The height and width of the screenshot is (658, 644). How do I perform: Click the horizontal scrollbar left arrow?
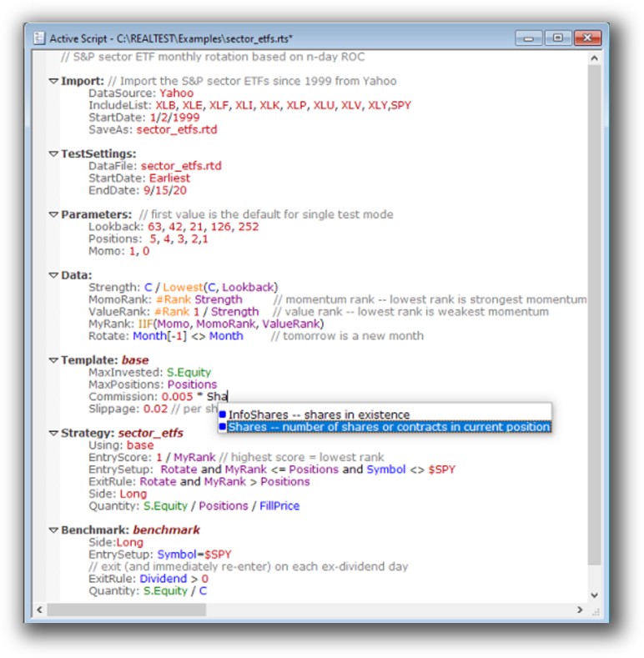pos(40,610)
